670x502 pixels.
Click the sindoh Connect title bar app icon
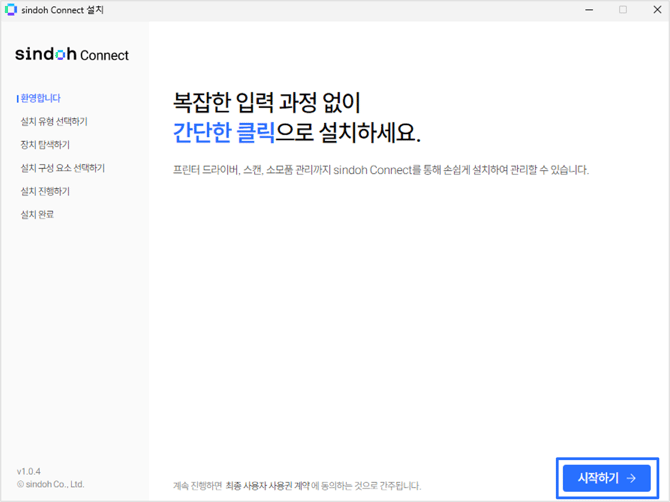click(11, 10)
